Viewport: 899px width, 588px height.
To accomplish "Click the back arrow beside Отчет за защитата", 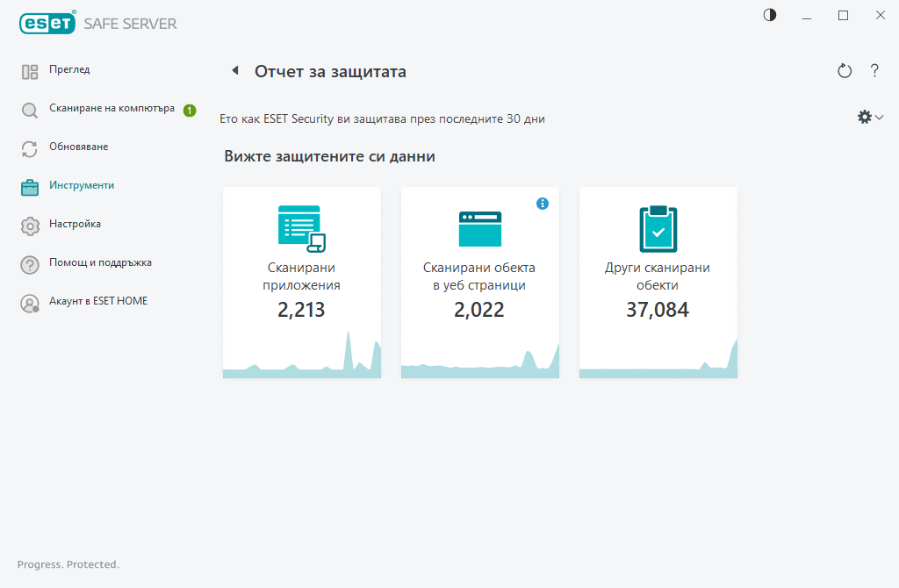I will tap(235, 71).
